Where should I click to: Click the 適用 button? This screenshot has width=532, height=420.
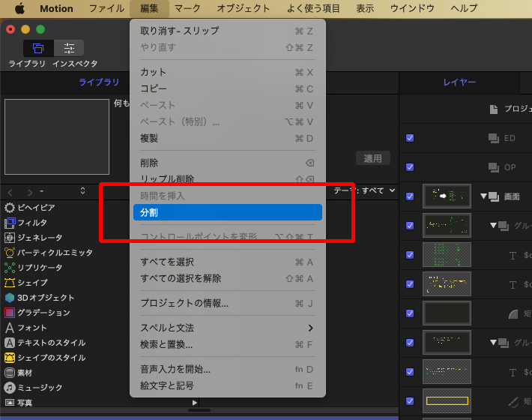(373, 158)
